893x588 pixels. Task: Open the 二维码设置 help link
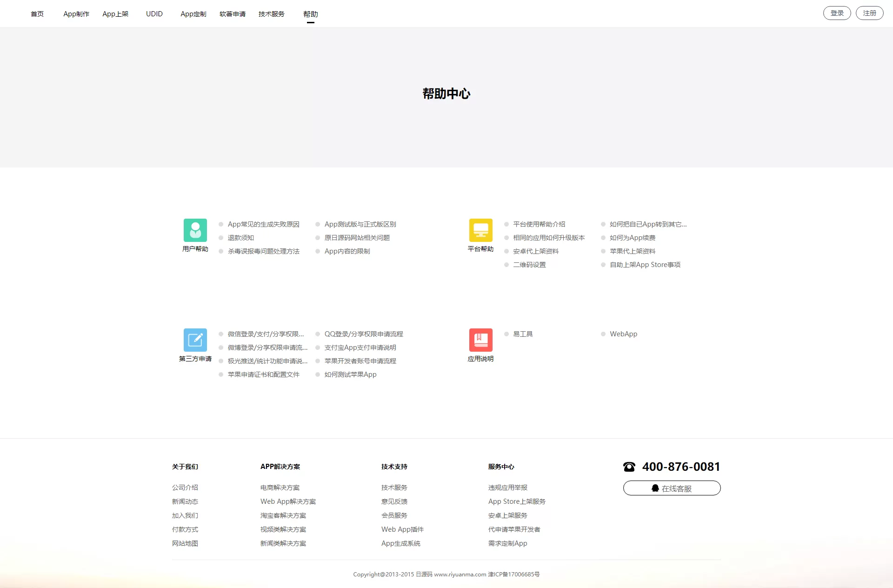(x=529, y=265)
